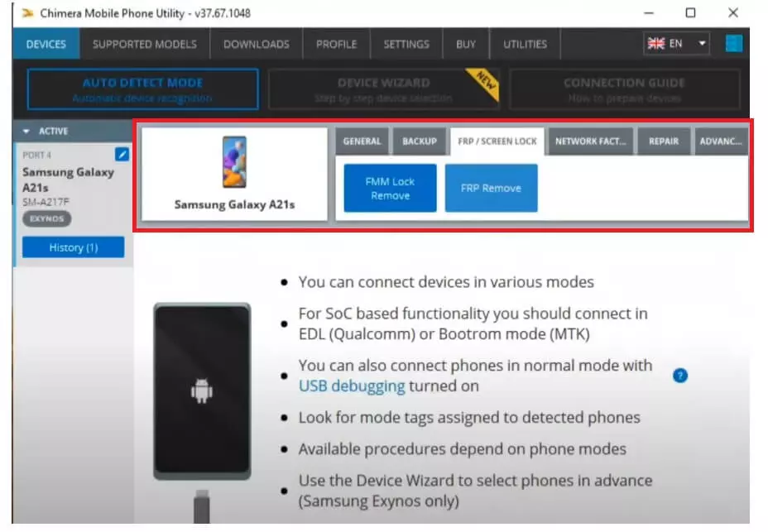The height and width of the screenshot is (532, 768).
Task: Enable AUTO DETECT MODE
Action: pyautogui.click(x=142, y=89)
